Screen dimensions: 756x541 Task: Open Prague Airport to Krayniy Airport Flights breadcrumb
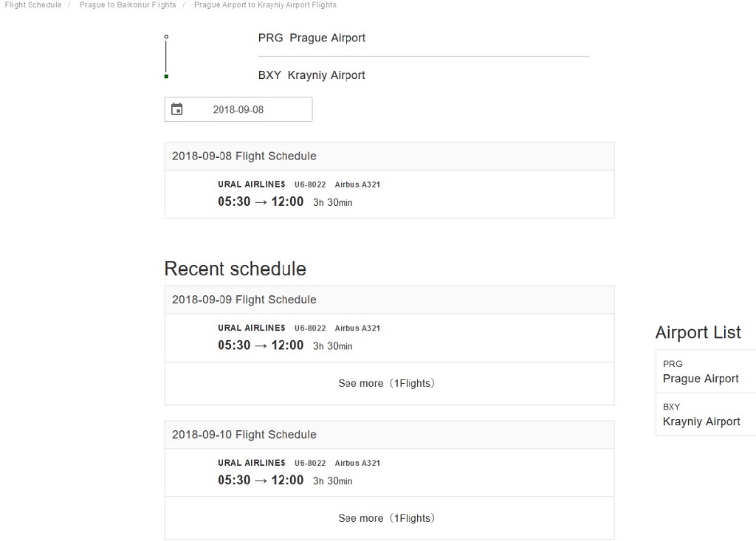265,5
